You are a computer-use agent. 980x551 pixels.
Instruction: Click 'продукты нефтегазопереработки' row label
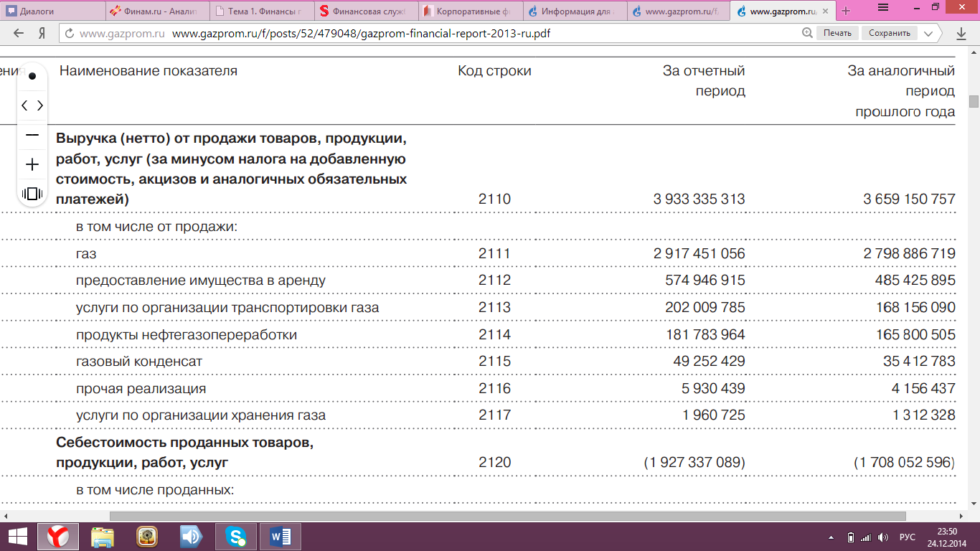187,335
